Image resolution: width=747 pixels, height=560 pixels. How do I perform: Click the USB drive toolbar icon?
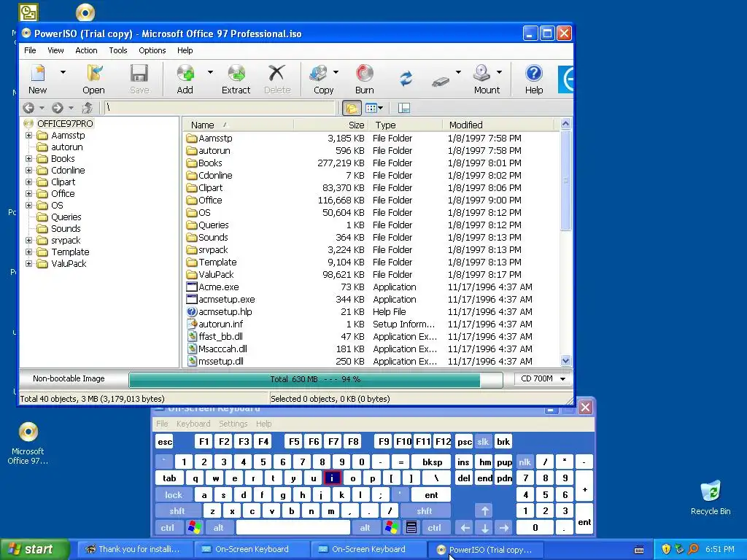pos(441,82)
